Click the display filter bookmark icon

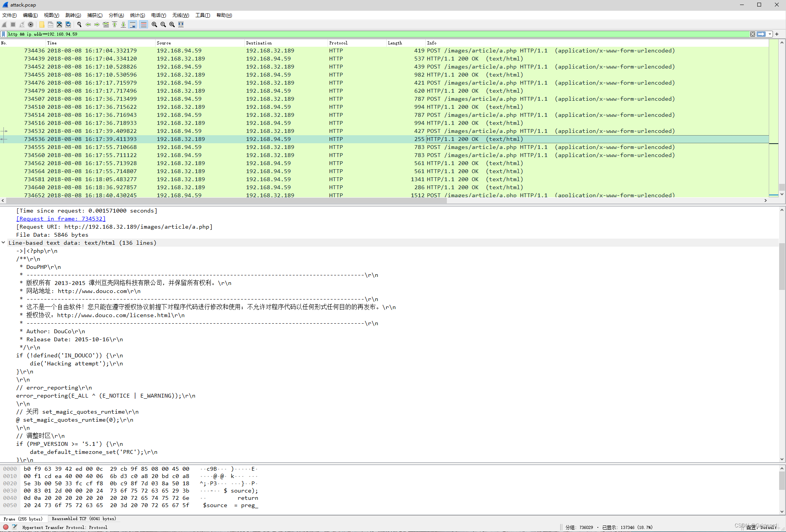4,34
